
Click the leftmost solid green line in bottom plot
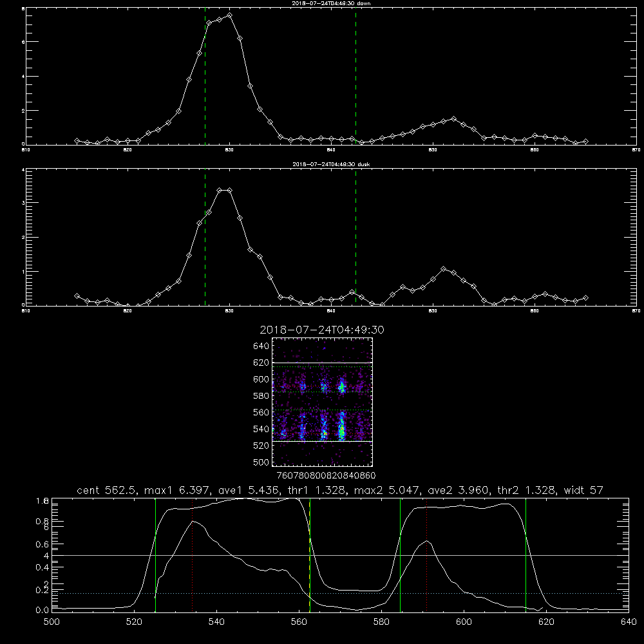(x=155, y=555)
